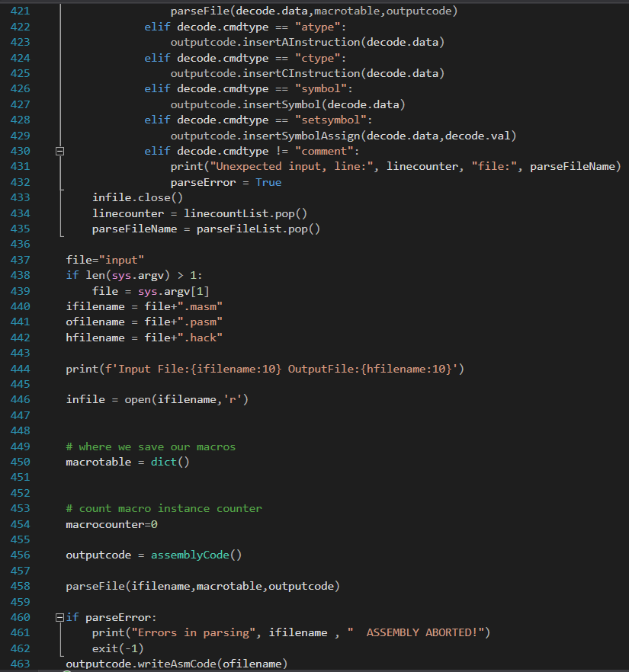Image resolution: width=629 pixels, height=672 pixels.
Task: Click line number 421 in the gutter
Action: [20, 11]
